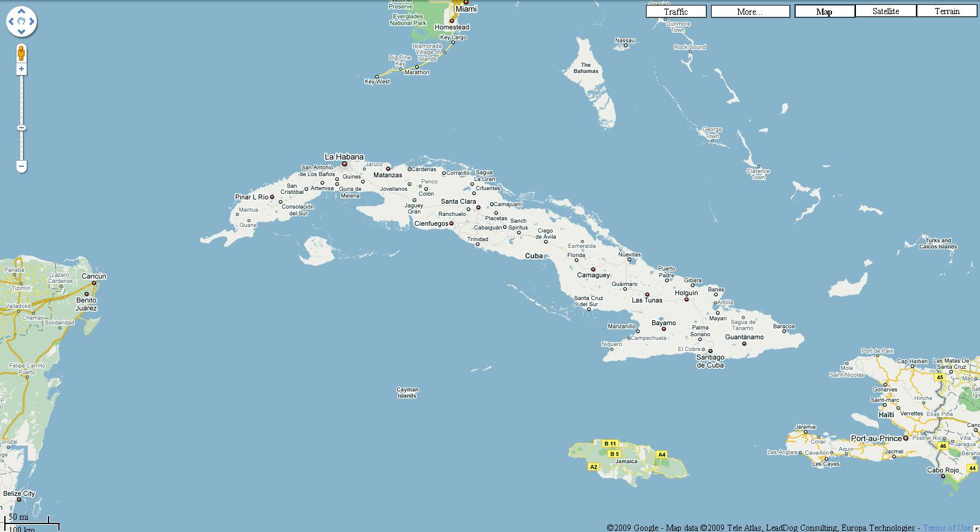The width and height of the screenshot is (980, 532).
Task: Pan the map up with the arrow
Action: pos(21,12)
